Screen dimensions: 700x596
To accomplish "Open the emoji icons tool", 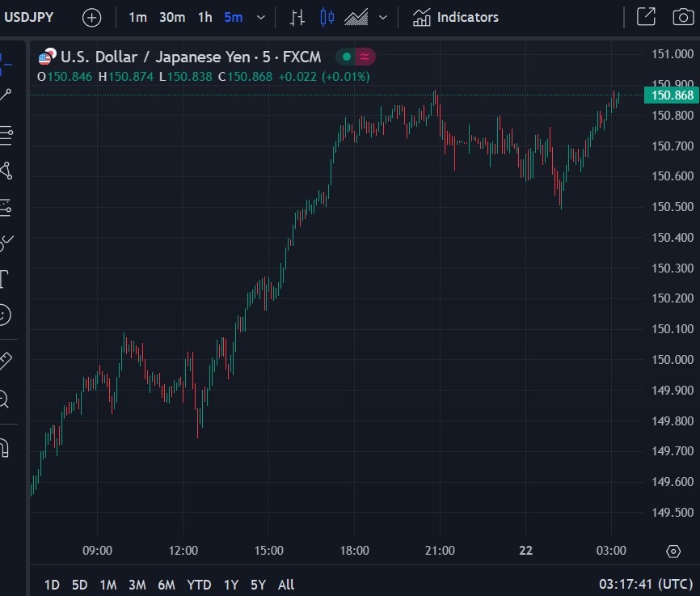I will click(x=5, y=315).
